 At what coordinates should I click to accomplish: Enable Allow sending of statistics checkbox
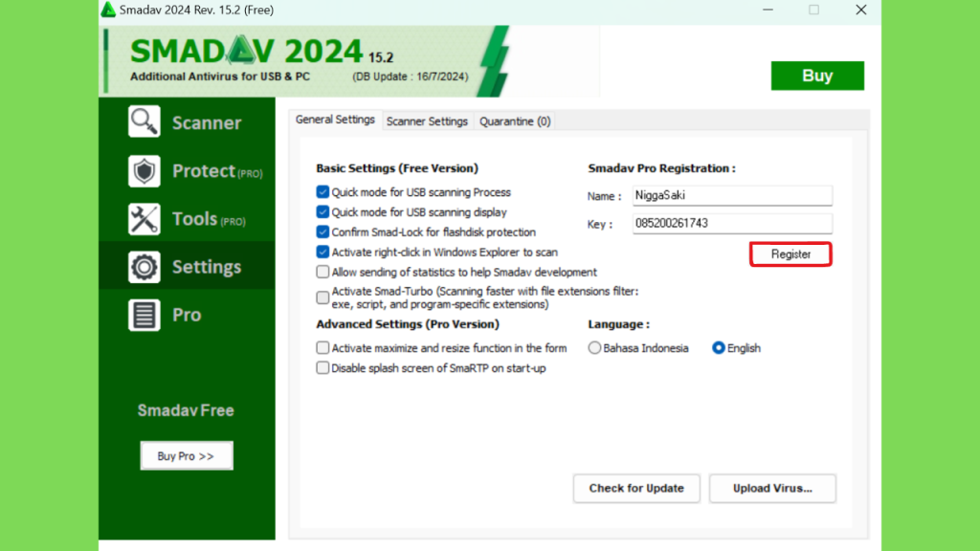[x=323, y=272]
